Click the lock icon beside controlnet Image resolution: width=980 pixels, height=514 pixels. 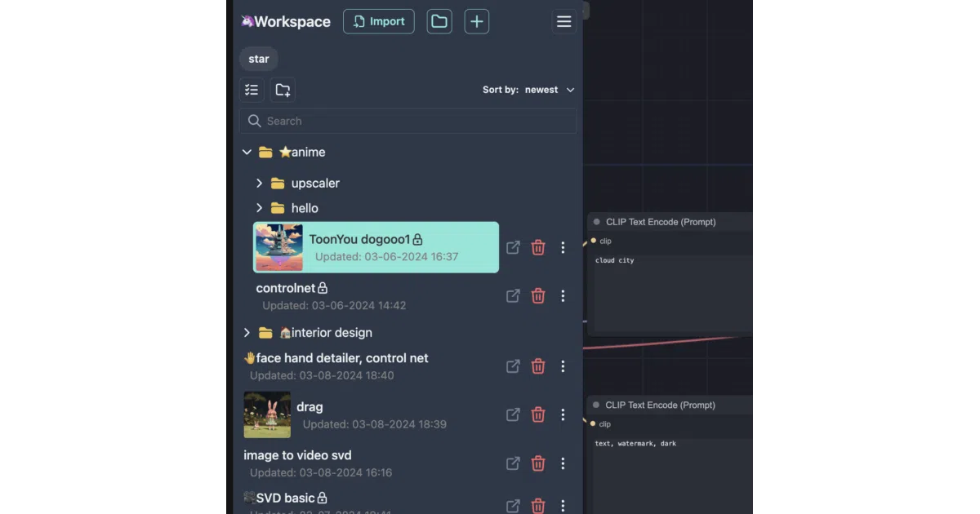pos(323,288)
